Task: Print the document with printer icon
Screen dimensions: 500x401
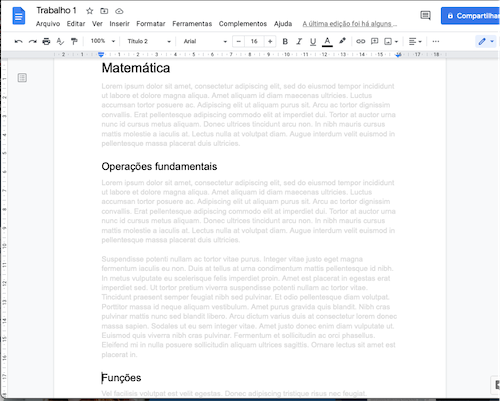Action: coord(46,41)
